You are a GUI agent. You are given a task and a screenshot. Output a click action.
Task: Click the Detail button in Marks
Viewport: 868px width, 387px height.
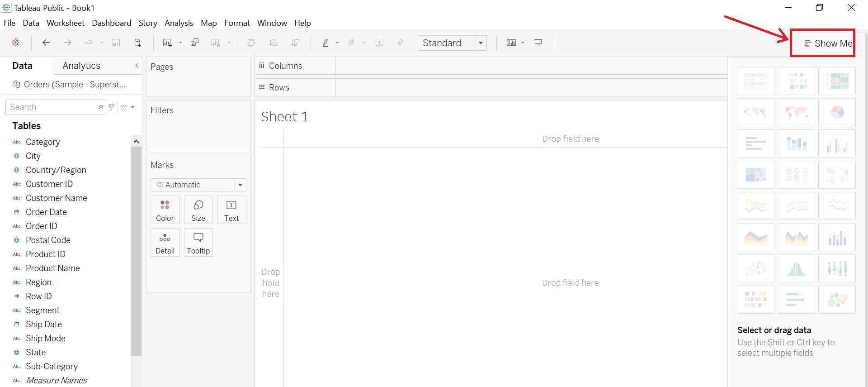coord(165,243)
